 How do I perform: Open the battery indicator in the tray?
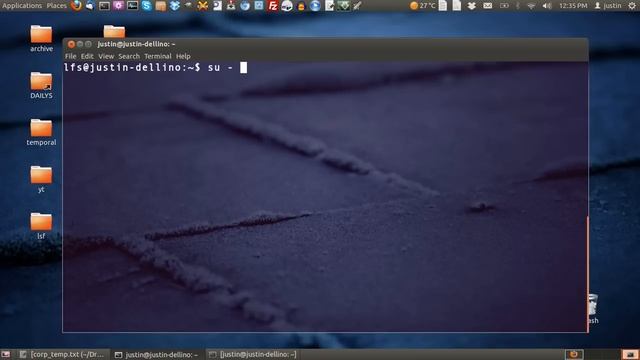(x=504, y=6)
